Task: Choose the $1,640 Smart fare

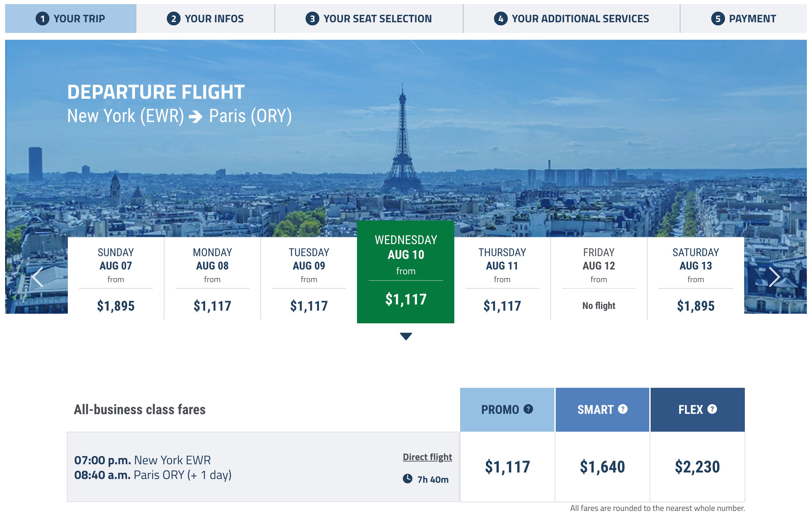Action: tap(602, 467)
